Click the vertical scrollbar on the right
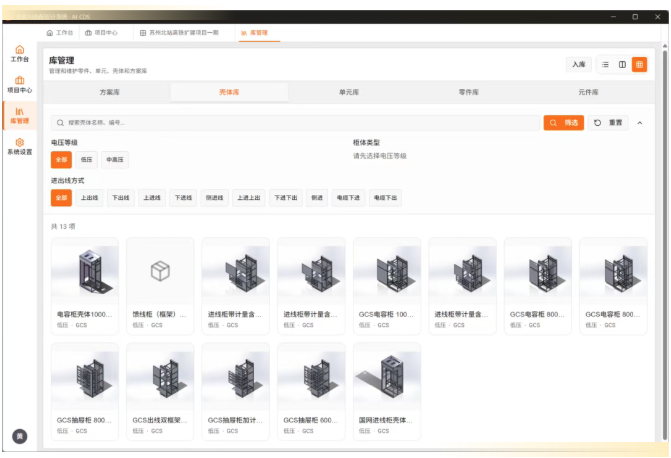 point(665,244)
